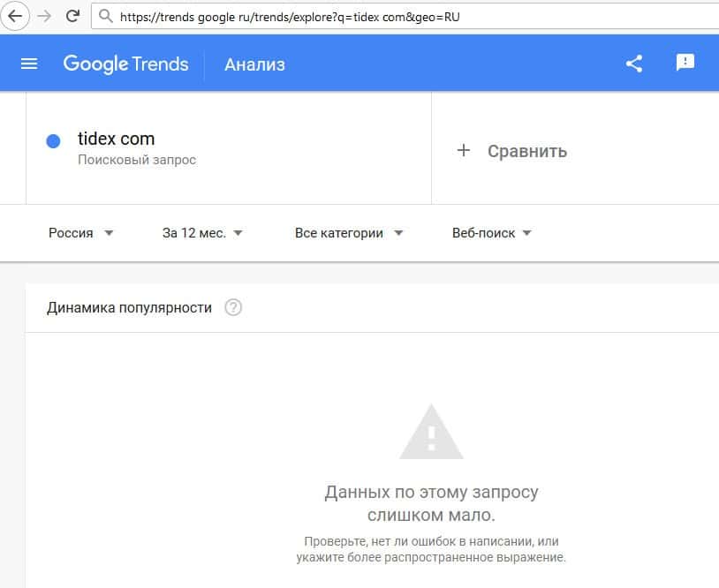
Task: Send feedback via the exclamation speech icon
Action: 685,63
